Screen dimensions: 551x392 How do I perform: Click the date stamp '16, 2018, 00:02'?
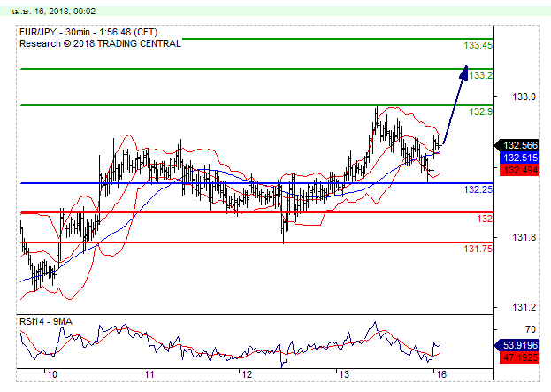coord(65,12)
